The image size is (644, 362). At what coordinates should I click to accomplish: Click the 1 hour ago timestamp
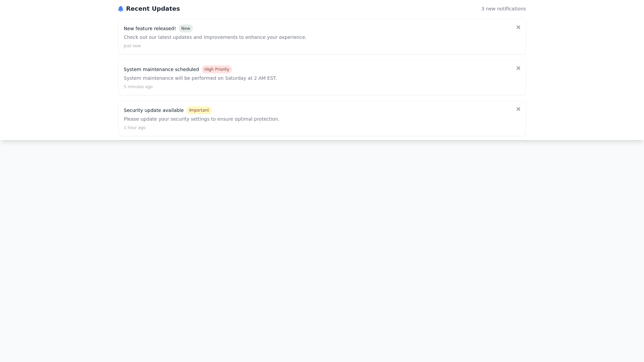coord(135,128)
